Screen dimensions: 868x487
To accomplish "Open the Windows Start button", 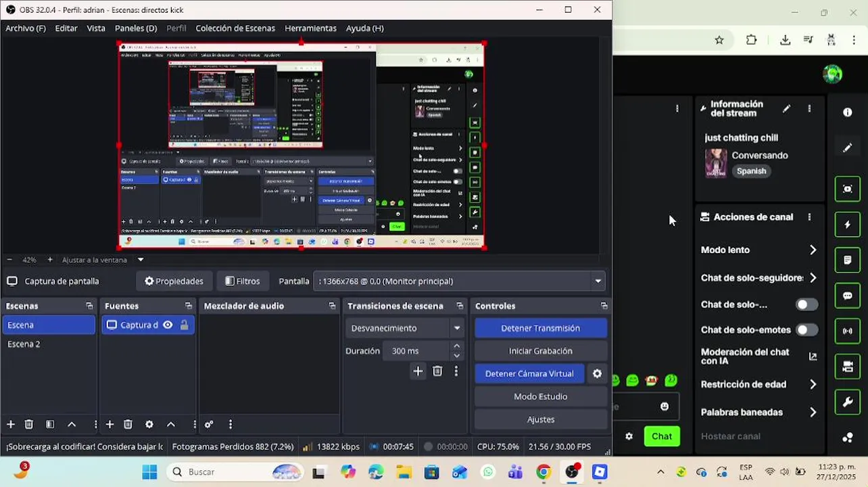I will pyautogui.click(x=149, y=472).
